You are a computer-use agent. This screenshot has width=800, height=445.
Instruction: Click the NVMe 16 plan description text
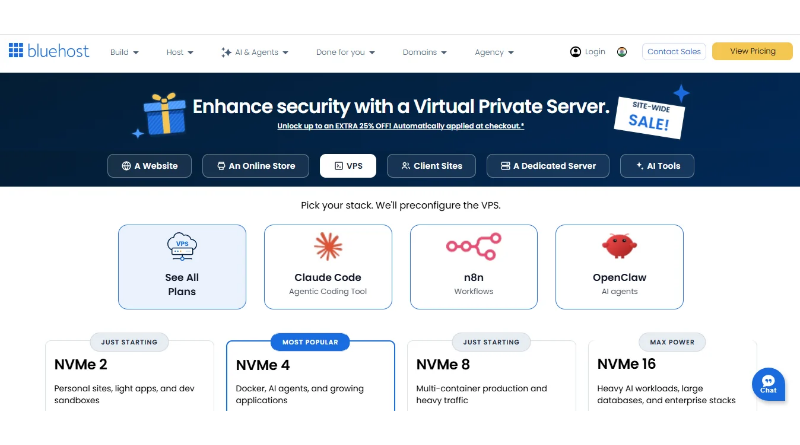[x=666, y=394]
